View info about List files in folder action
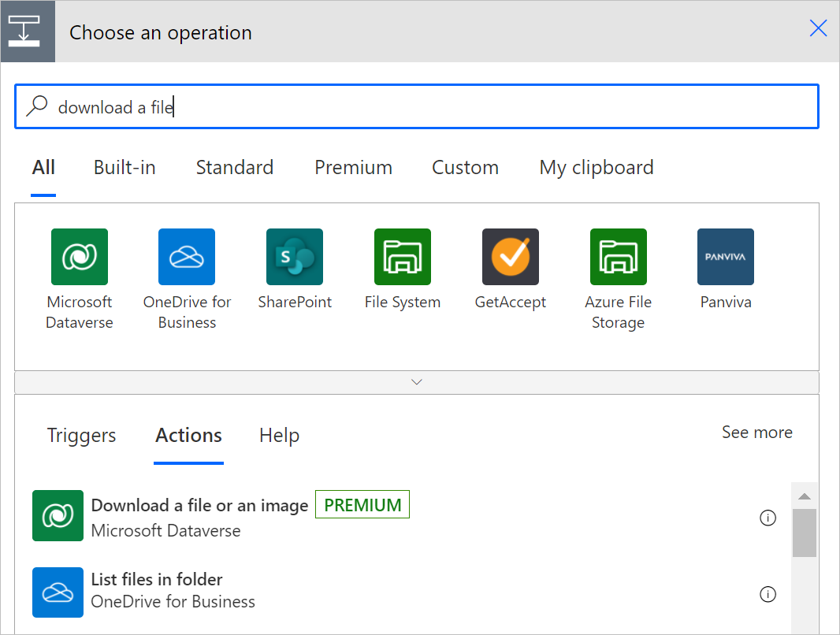This screenshot has height=635, width=840. (x=768, y=594)
